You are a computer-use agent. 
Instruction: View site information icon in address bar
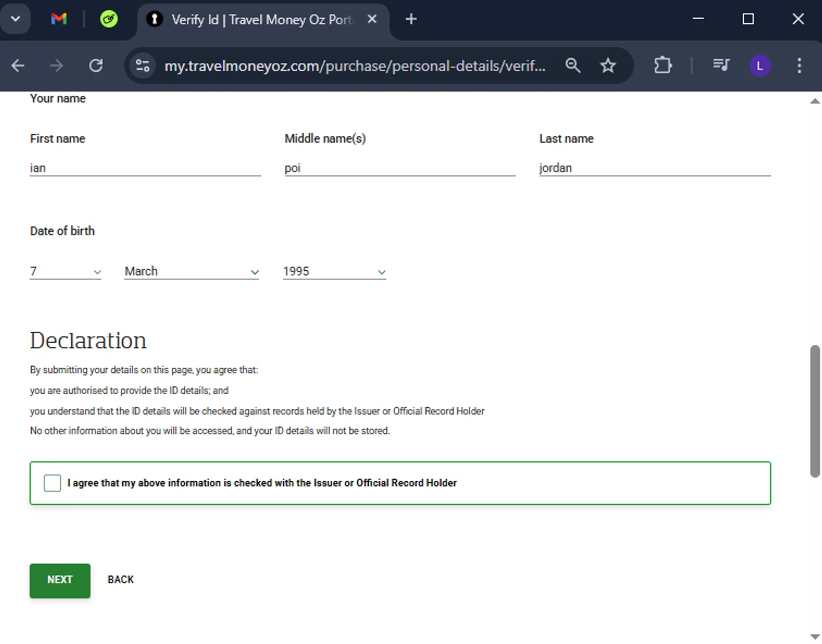point(143,66)
